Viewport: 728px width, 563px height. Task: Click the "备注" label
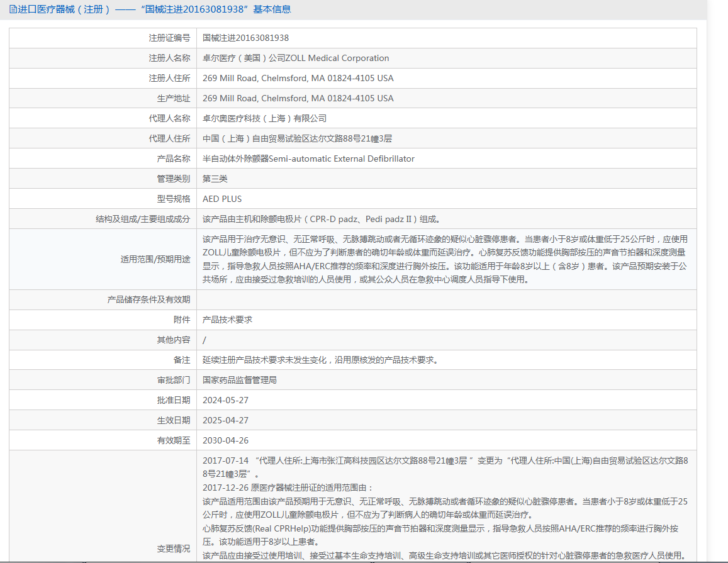182,360
